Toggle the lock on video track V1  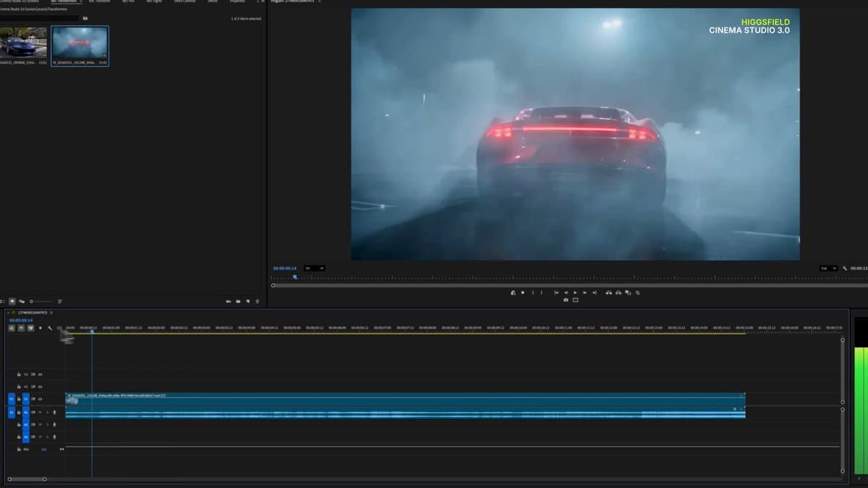19,399
